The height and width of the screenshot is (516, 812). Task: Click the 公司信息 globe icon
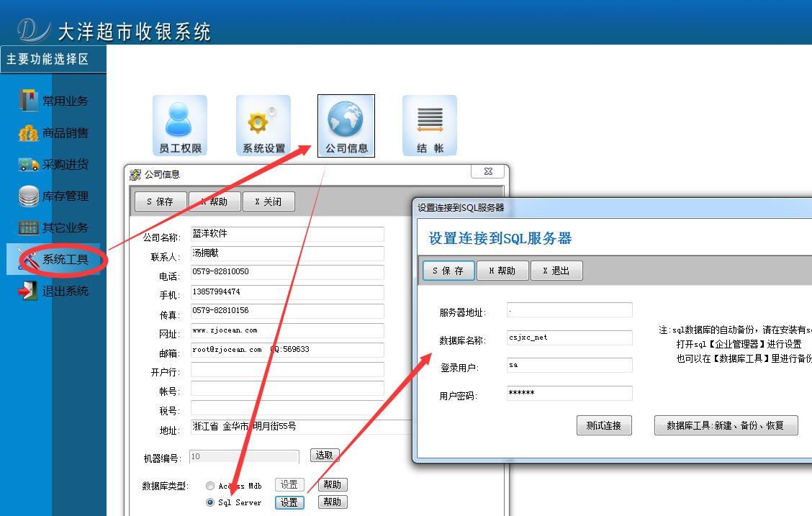pos(346,125)
